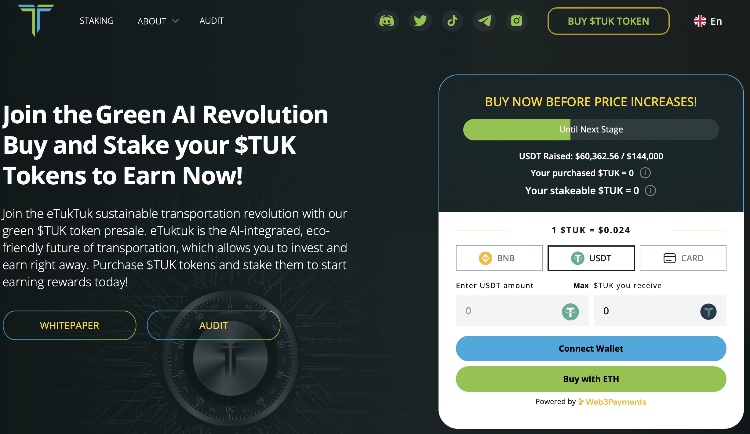The image size is (750, 434).
Task: Open the Instagram icon link
Action: tap(517, 21)
